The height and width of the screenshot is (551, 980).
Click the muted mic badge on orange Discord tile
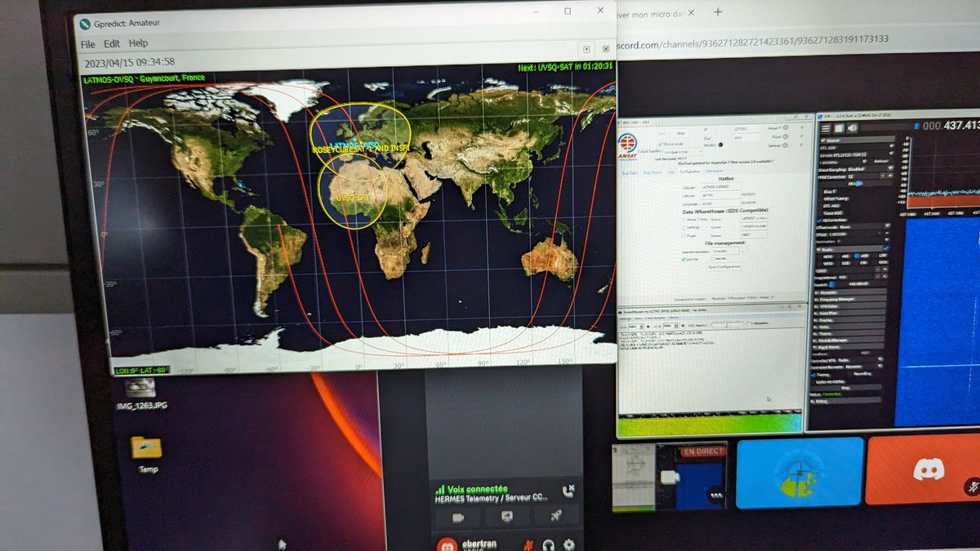point(971,487)
